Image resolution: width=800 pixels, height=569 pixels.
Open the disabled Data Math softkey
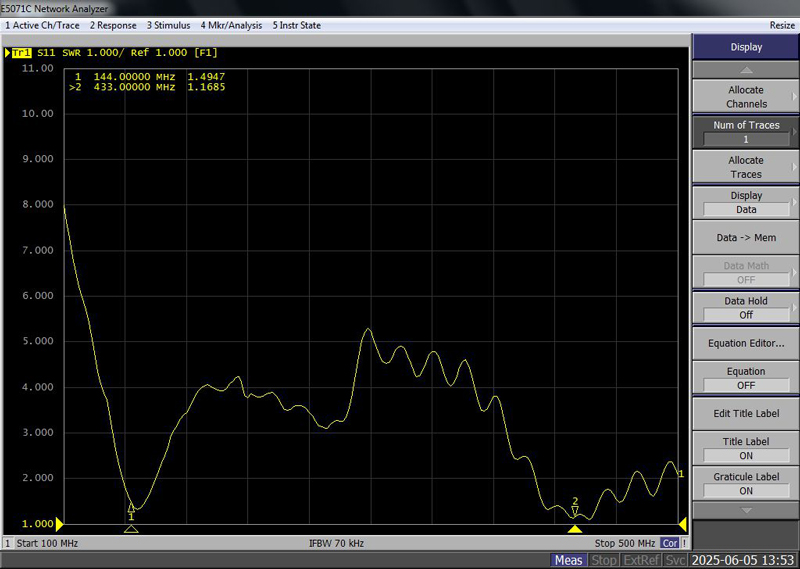click(x=746, y=273)
